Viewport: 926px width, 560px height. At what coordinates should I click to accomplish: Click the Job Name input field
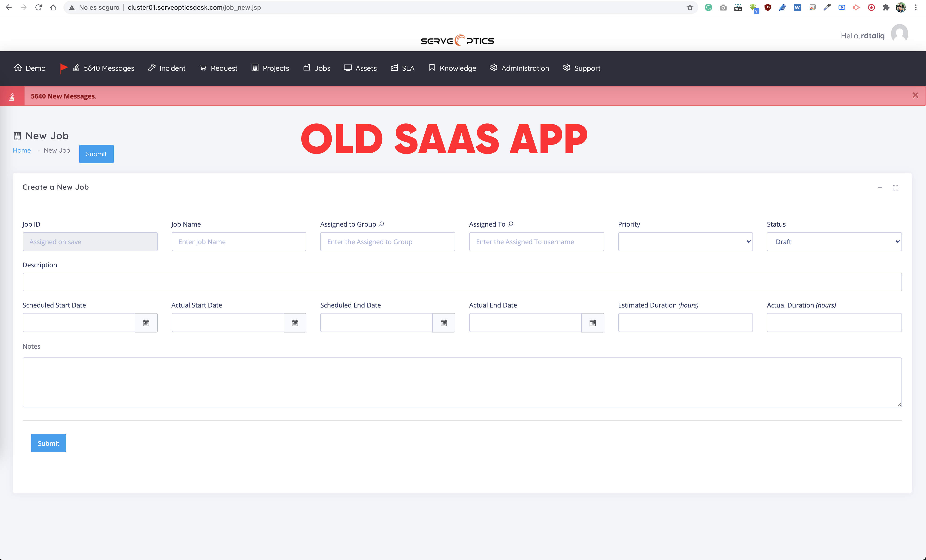tap(239, 241)
